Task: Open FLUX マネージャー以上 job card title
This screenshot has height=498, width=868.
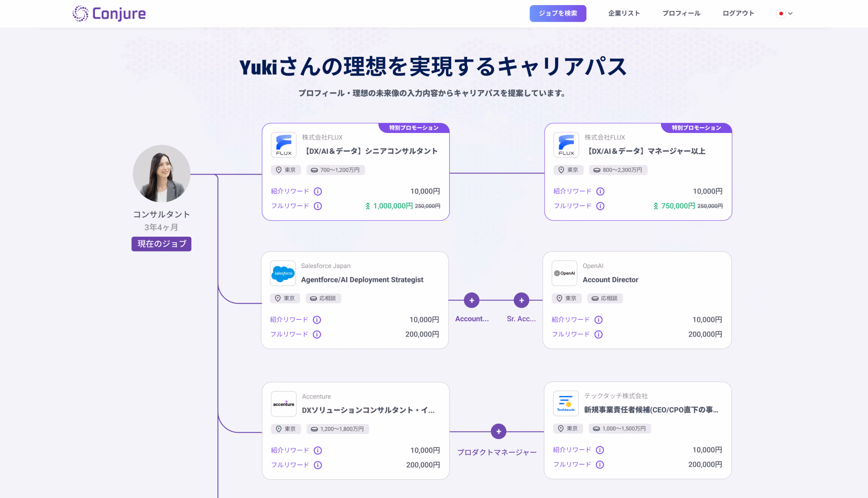Action: coord(646,151)
